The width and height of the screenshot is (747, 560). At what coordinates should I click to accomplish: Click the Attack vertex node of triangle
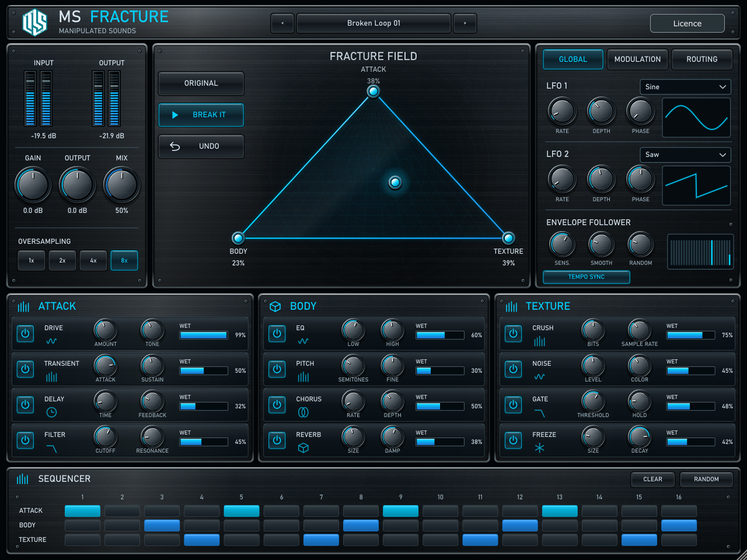click(373, 91)
